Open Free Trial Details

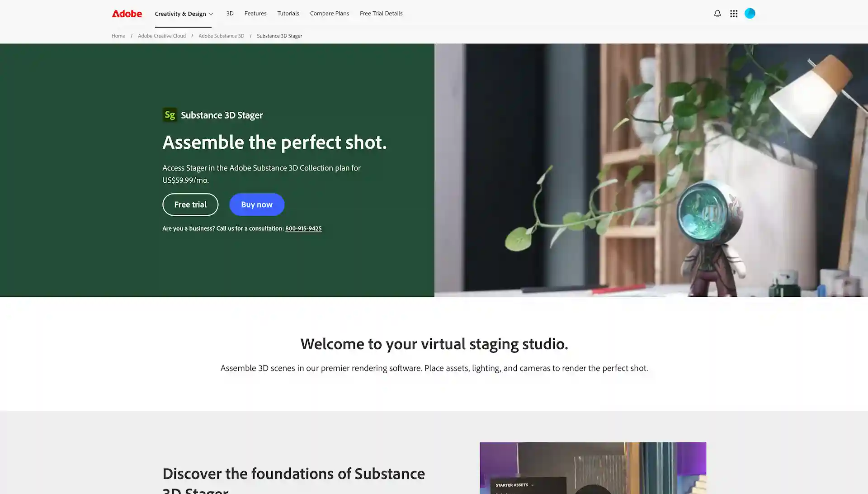(x=381, y=14)
